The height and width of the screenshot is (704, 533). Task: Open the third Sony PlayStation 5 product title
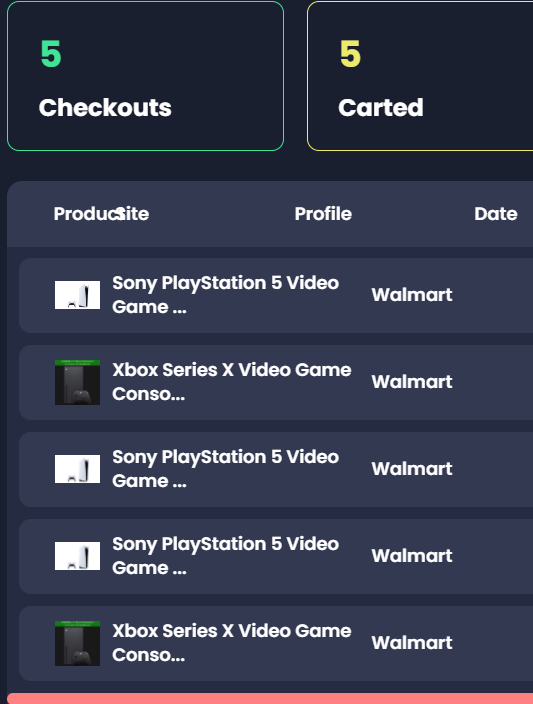pos(225,556)
